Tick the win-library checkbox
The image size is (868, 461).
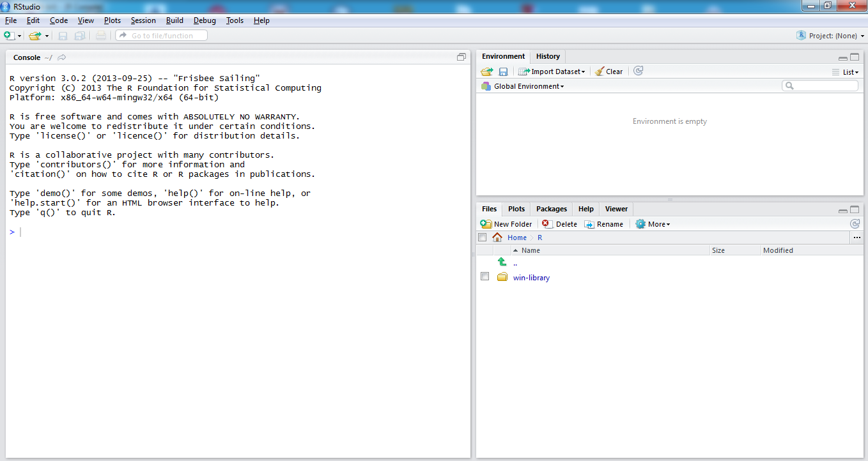click(x=484, y=276)
